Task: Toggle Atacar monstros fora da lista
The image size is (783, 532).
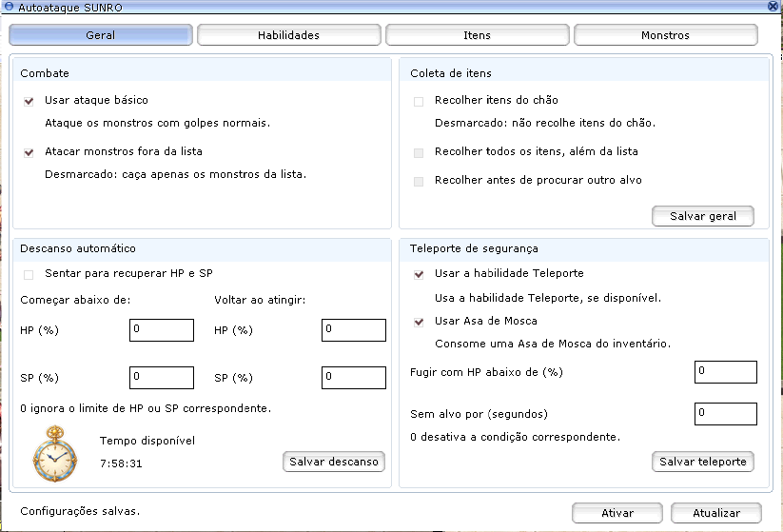Action: tap(29, 153)
